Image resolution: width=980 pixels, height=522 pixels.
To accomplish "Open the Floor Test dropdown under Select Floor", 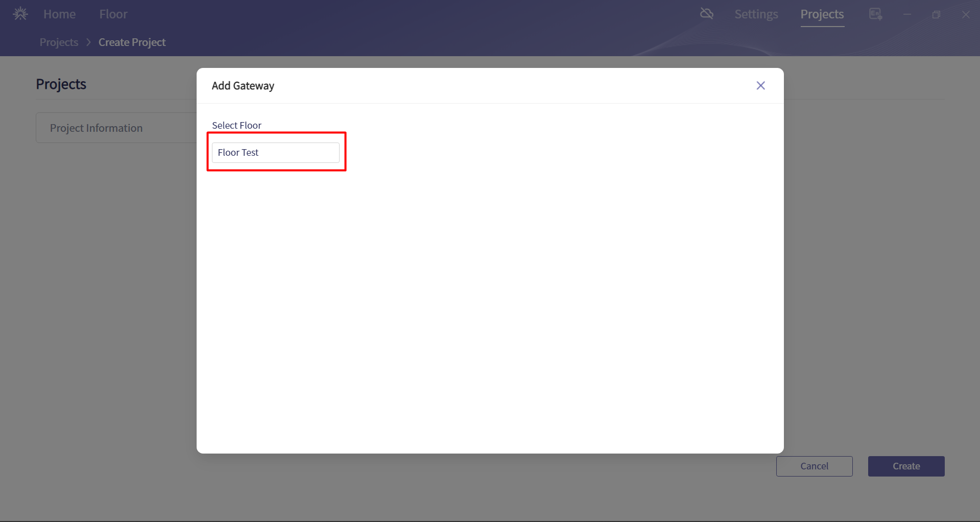I will point(276,153).
